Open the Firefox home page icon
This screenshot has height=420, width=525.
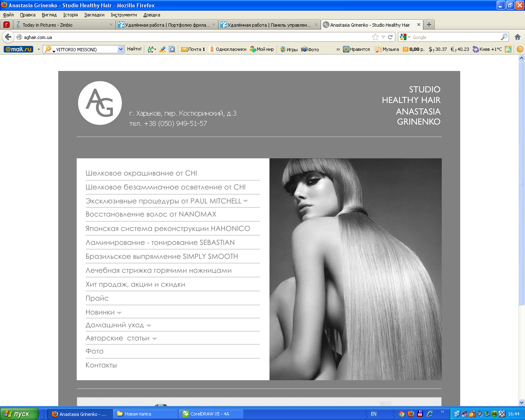point(518,37)
